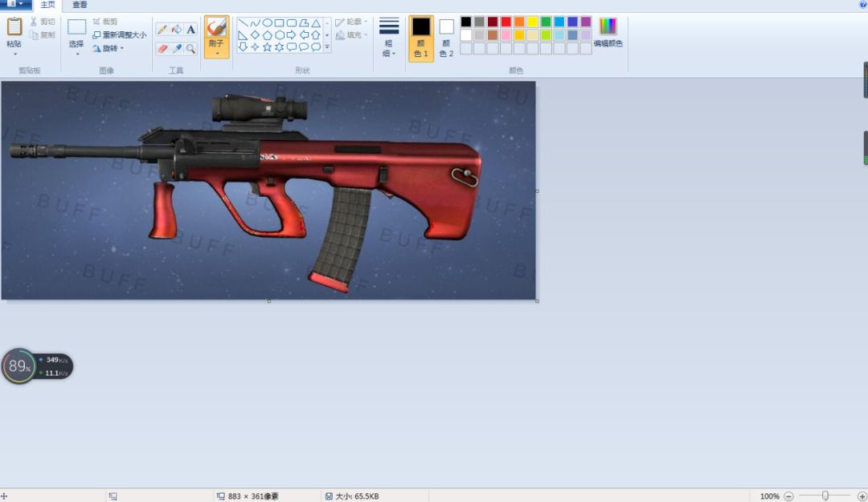Select the diamond shape
Viewport: 868px width, 502px height.
click(x=255, y=35)
